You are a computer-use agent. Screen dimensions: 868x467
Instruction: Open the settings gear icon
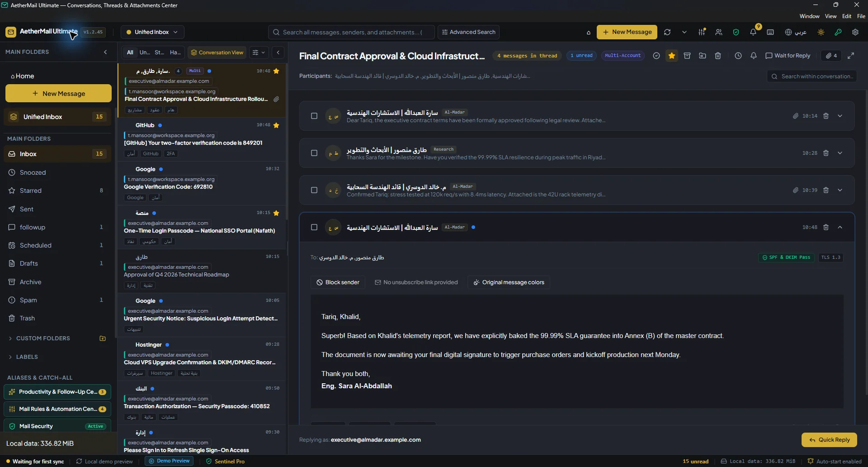click(x=855, y=32)
